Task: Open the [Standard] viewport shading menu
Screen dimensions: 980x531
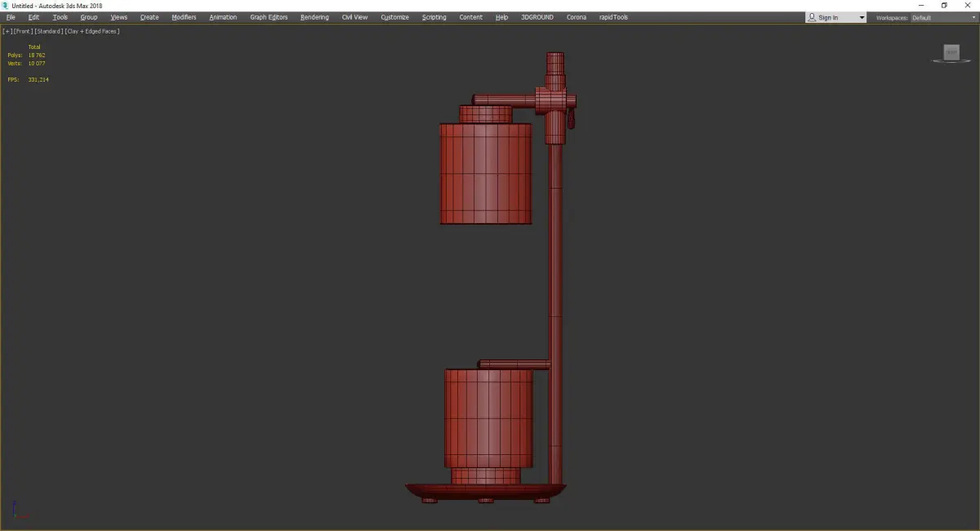Action: click(49, 31)
